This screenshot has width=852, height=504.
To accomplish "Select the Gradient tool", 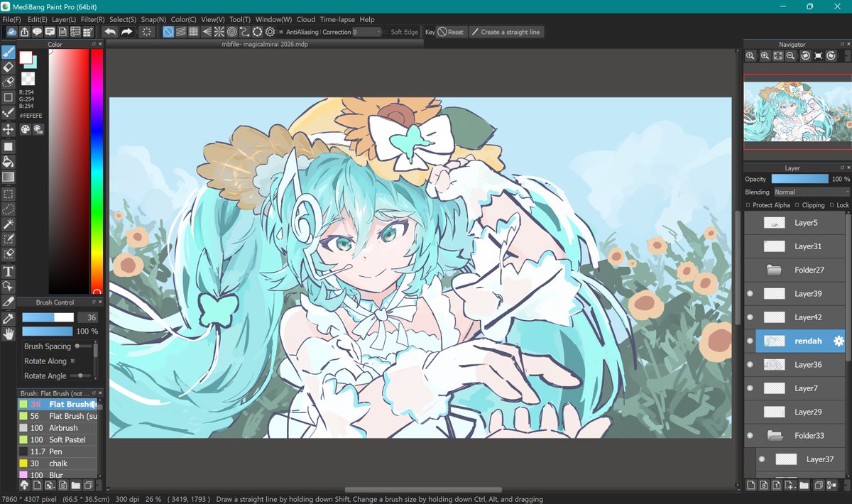I will click(x=9, y=177).
